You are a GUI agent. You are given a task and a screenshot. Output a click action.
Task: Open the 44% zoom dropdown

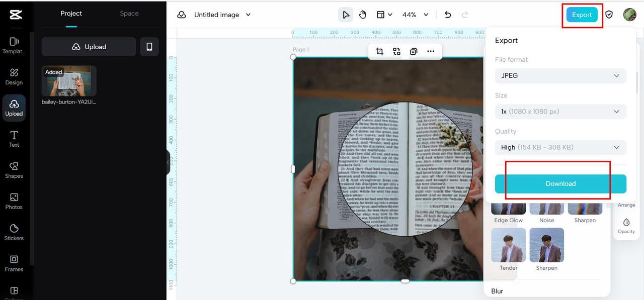416,15
